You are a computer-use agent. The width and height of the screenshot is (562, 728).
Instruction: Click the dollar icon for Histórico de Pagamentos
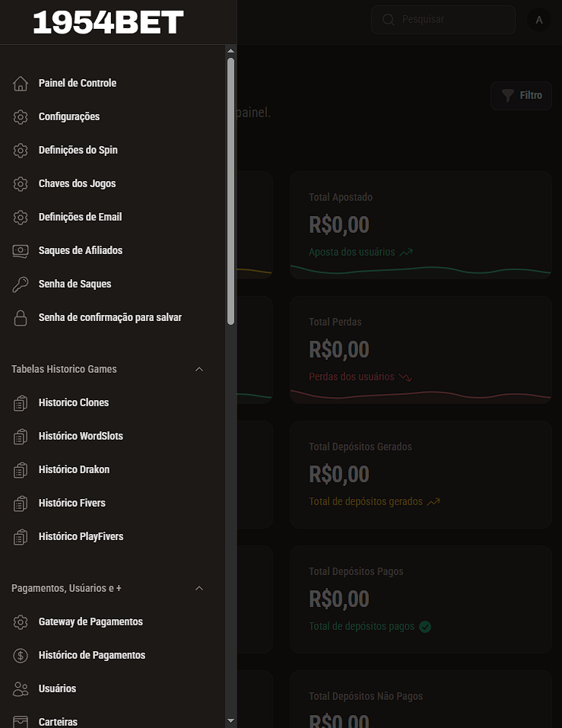pos(21,655)
